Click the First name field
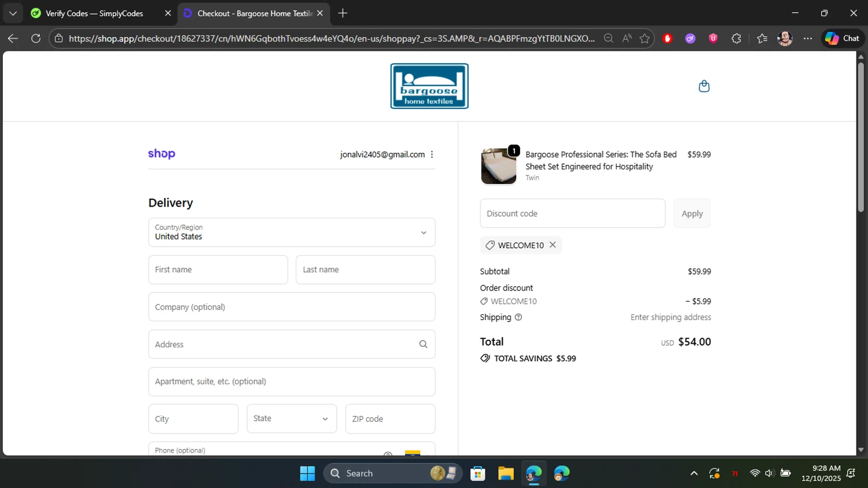Viewport: 868px width, 488px height. [x=218, y=270]
